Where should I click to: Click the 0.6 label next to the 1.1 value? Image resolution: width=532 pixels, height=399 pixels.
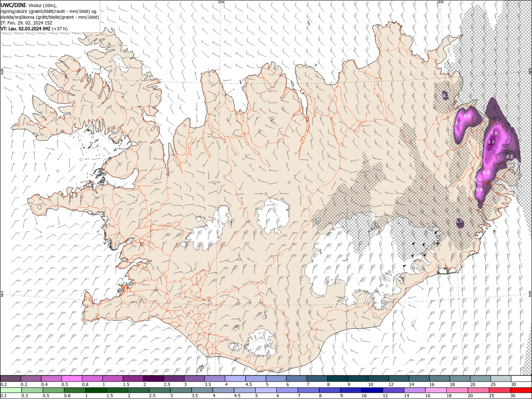click(x=467, y=116)
